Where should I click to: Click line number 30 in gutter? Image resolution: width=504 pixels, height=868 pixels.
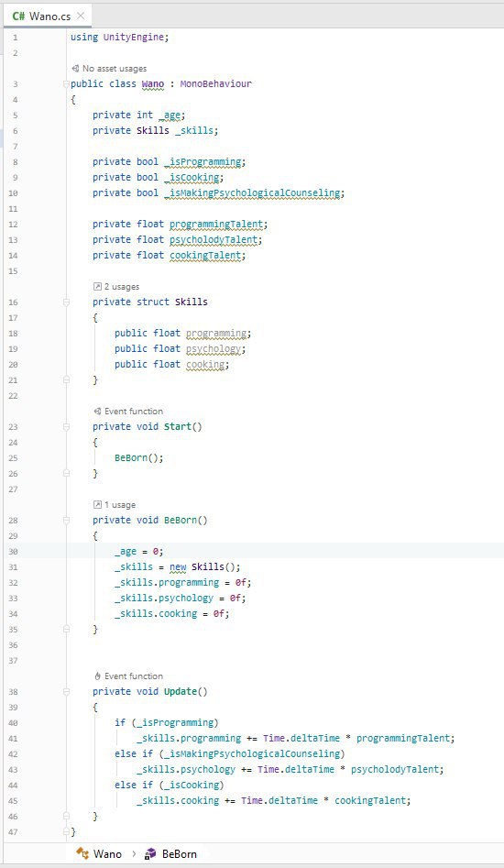pos(13,552)
